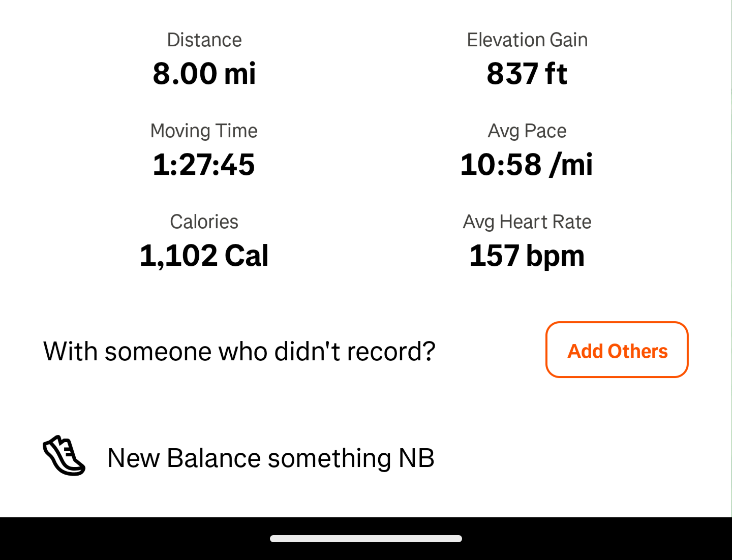
Task: Select the Moving Time label
Action: click(204, 131)
